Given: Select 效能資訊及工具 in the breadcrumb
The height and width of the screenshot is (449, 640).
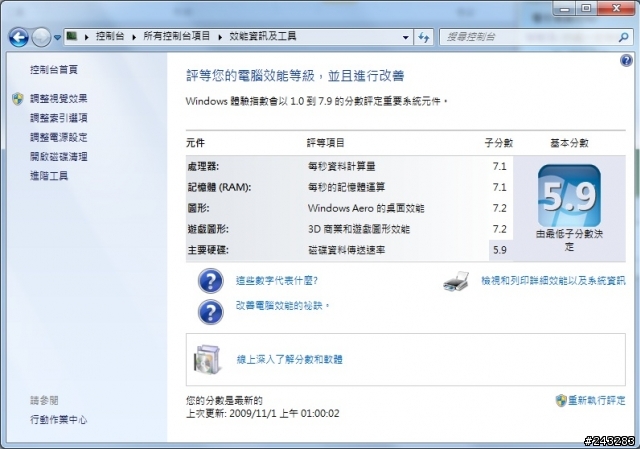Looking at the screenshot, I should (262, 36).
